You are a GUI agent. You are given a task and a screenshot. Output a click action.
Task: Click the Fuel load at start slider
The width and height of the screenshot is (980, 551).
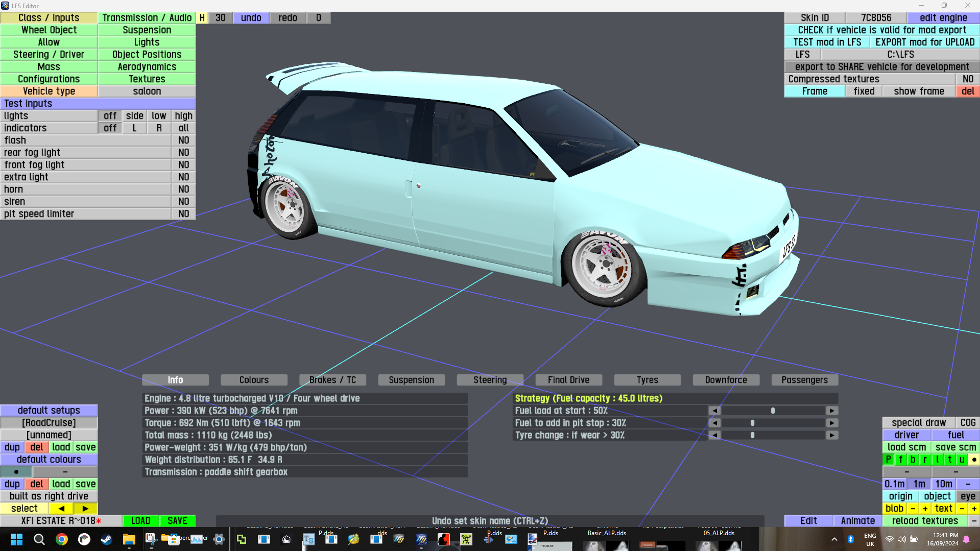pyautogui.click(x=773, y=411)
